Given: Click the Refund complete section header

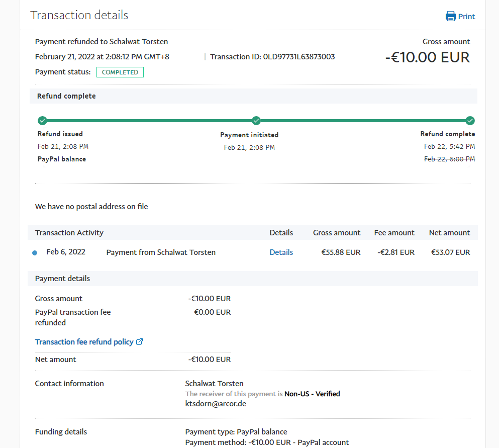Looking at the screenshot, I should click(x=66, y=96).
